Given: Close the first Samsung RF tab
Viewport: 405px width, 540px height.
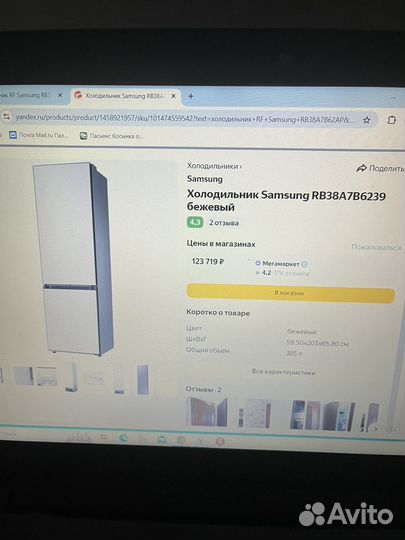Looking at the screenshot, I should tap(60, 95).
